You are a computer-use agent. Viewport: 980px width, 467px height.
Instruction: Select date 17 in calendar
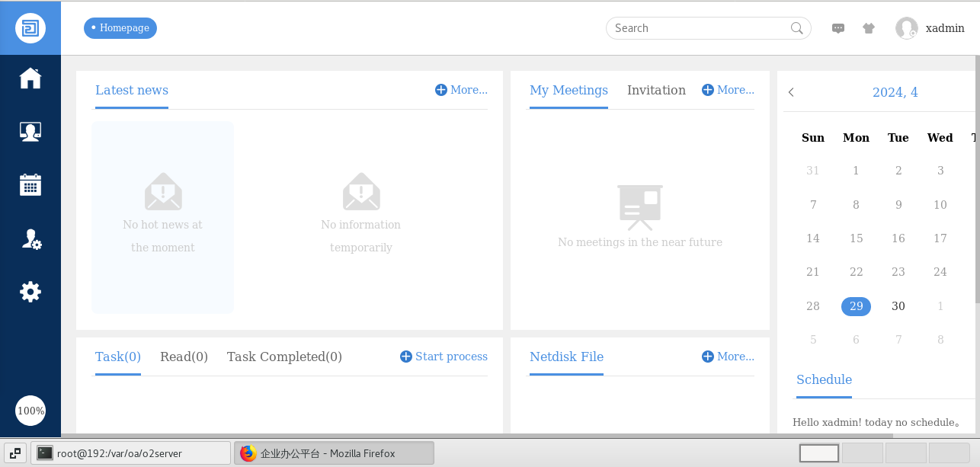click(940, 238)
